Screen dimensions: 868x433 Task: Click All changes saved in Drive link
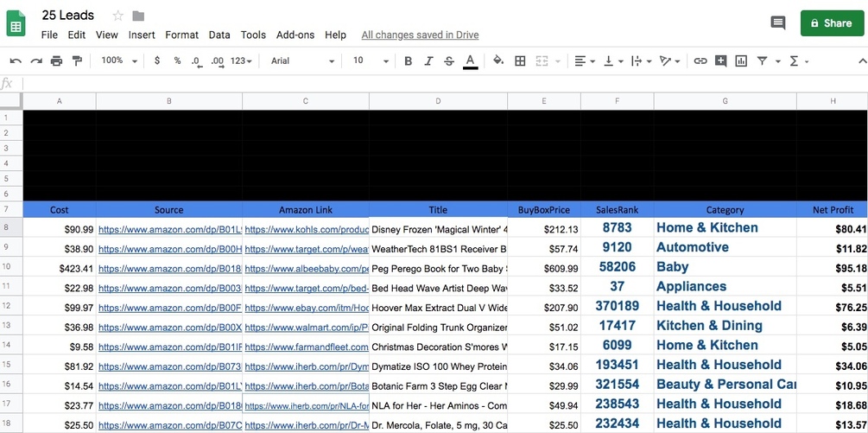pyautogui.click(x=420, y=35)
